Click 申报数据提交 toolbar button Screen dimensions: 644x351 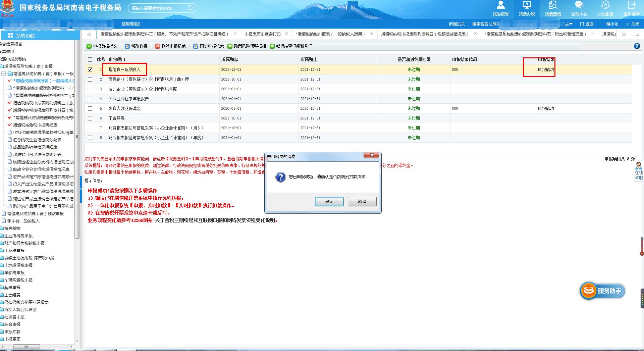102,46
